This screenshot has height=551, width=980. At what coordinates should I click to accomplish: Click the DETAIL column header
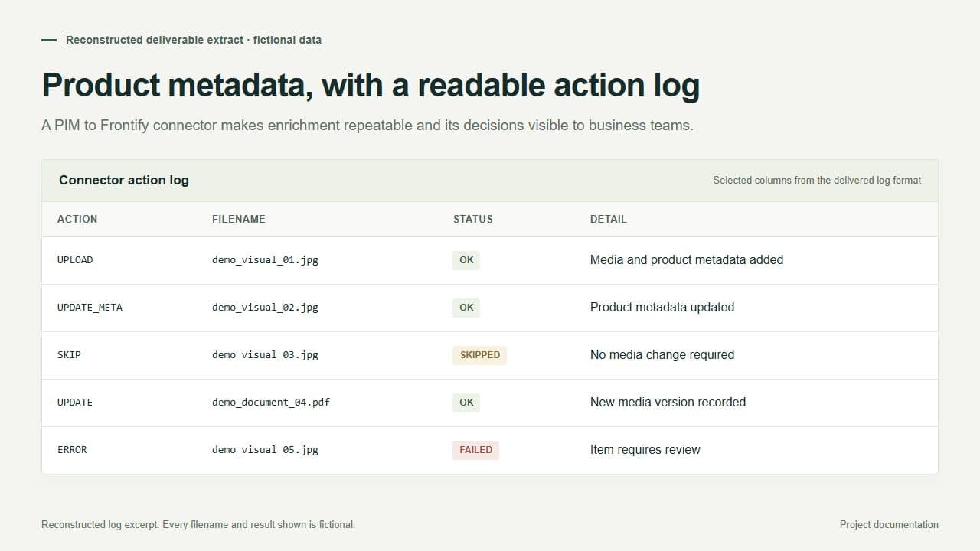click(609, 219)
